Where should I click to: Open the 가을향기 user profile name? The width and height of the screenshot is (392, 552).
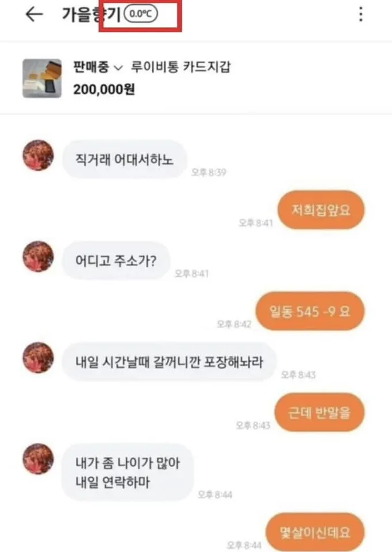[91, 14]
